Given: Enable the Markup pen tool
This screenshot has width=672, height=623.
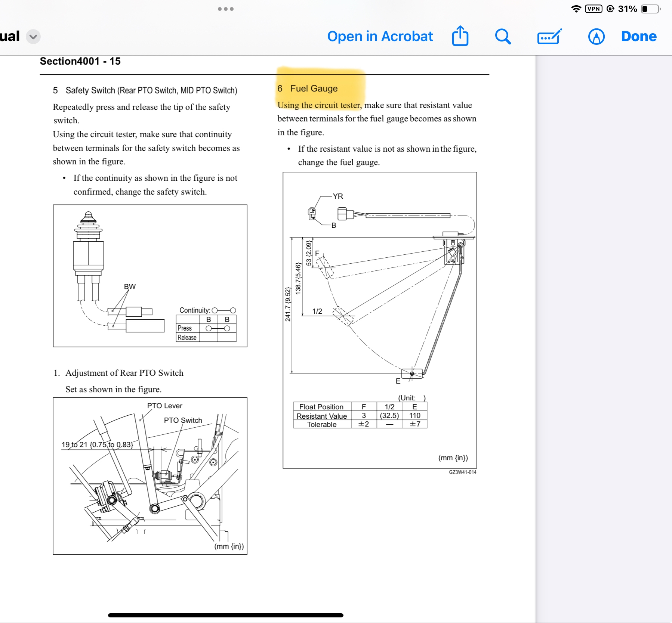Looking at the screenshot, I should [596, 37].
